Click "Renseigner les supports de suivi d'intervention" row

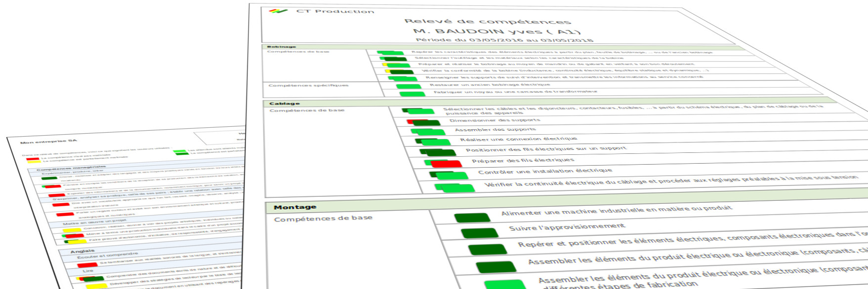pyautogui.click(x=564, y=77)
